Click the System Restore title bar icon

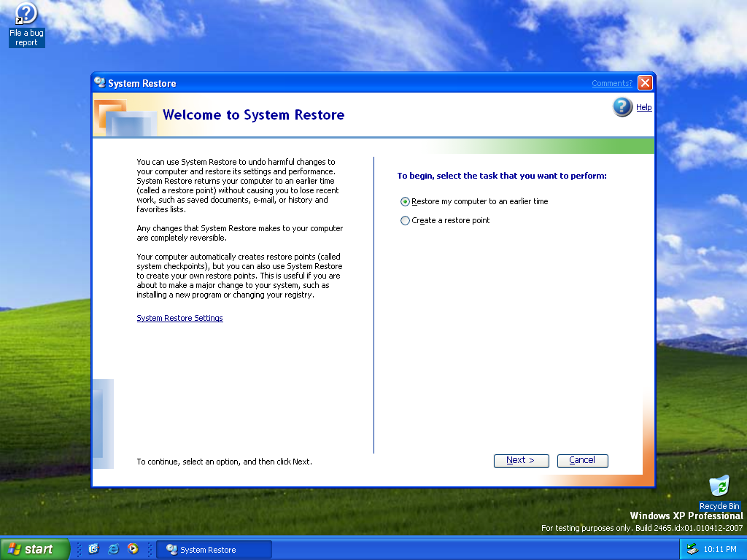99,83
